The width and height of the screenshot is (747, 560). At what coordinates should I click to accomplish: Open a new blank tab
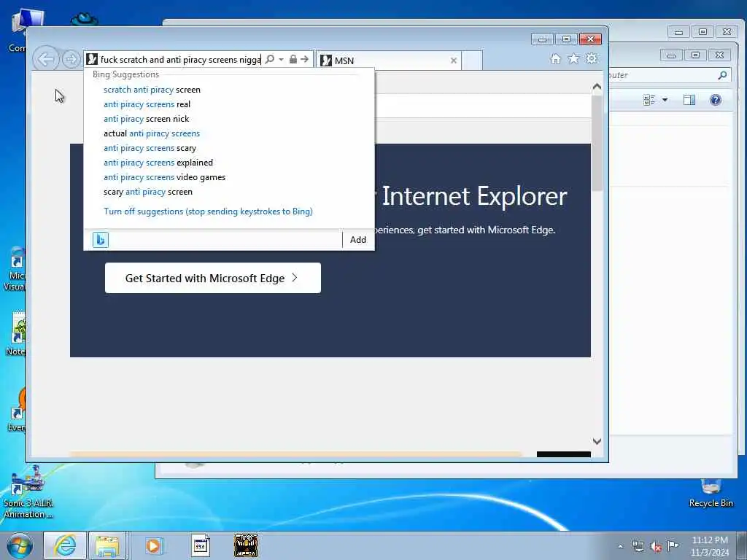tap(472, 61)
